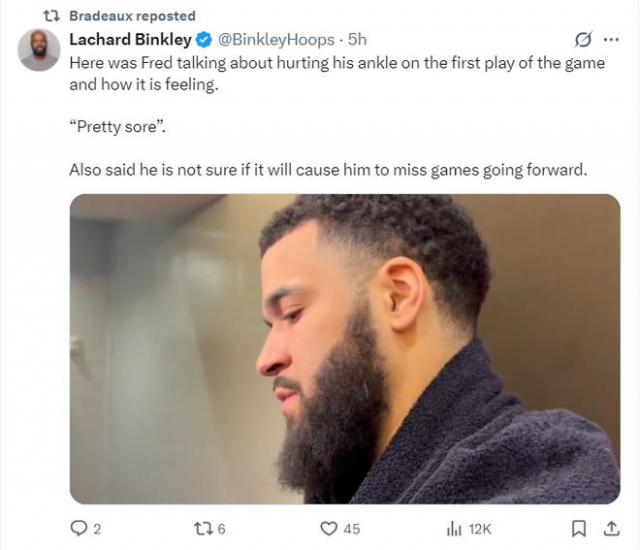Open the Bradeaux reposted link

click(132, 16)
